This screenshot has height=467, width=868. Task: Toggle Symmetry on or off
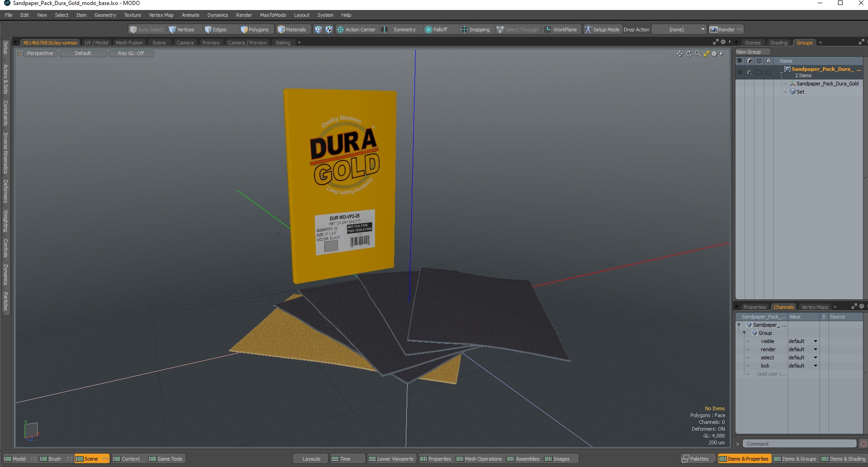(400, 30)
